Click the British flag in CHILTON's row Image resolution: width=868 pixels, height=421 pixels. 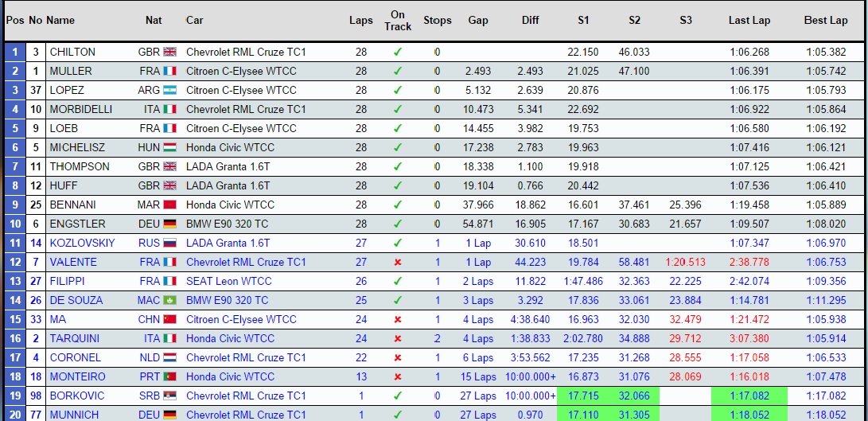coord(169,52)
